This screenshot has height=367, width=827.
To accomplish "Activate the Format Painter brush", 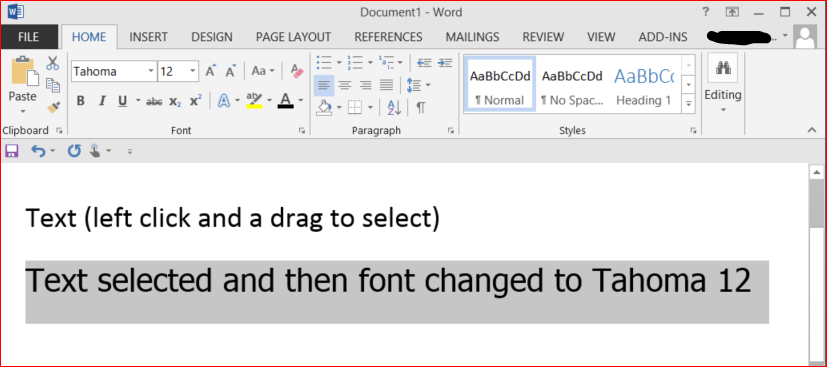I will point(53,107).
